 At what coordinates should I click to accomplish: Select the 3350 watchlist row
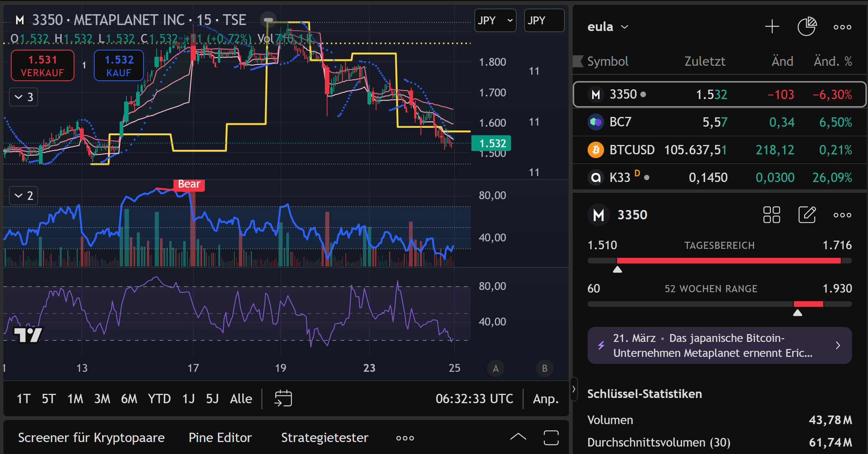tap(720, 95)
